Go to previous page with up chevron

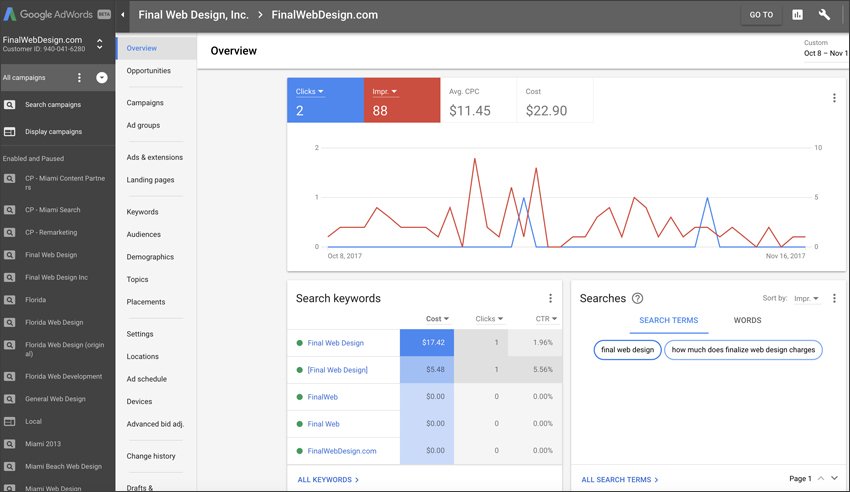(821, 478)
